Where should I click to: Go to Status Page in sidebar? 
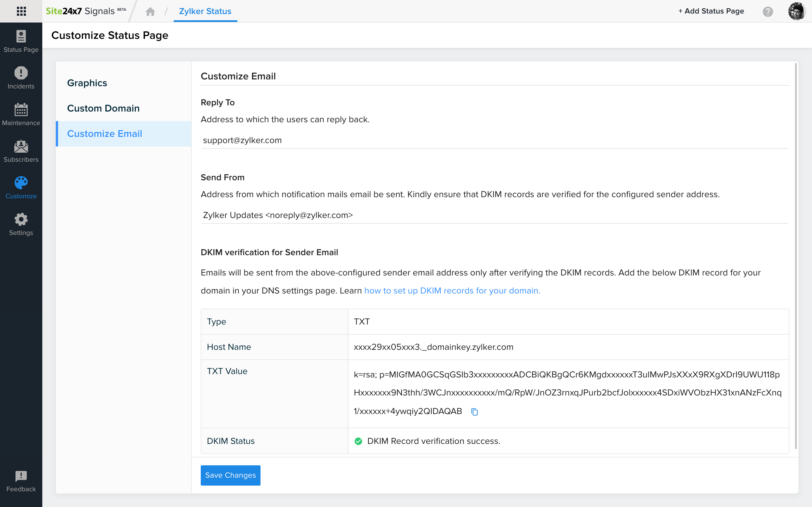coord(21,41)
